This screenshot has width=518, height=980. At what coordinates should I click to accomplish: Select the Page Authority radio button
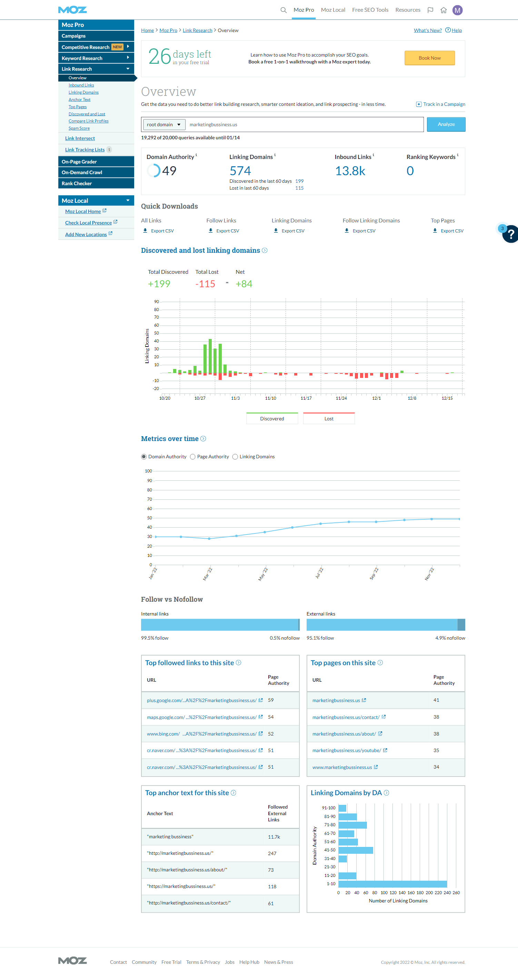(x=192, y=457)
